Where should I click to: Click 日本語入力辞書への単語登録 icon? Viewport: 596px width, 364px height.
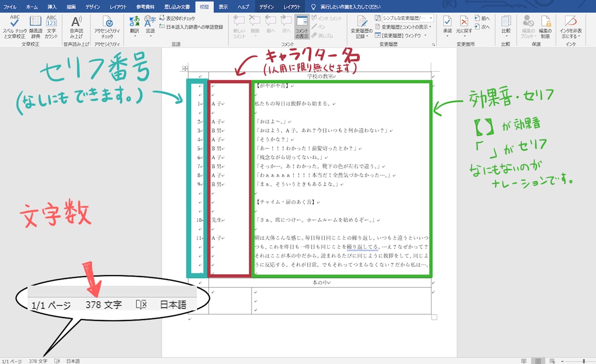pos(162,27)
